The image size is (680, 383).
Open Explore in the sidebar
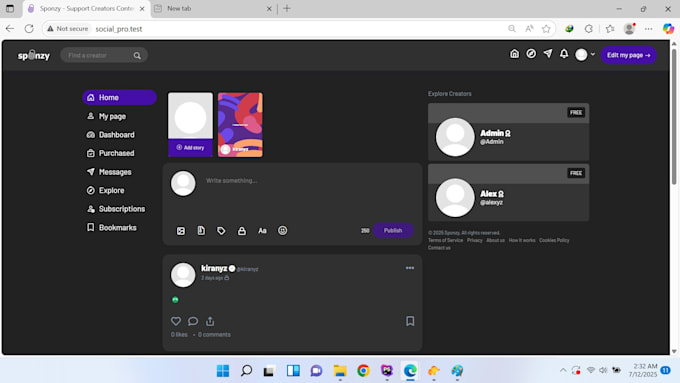pyautogui.click(x=105, y=190)
